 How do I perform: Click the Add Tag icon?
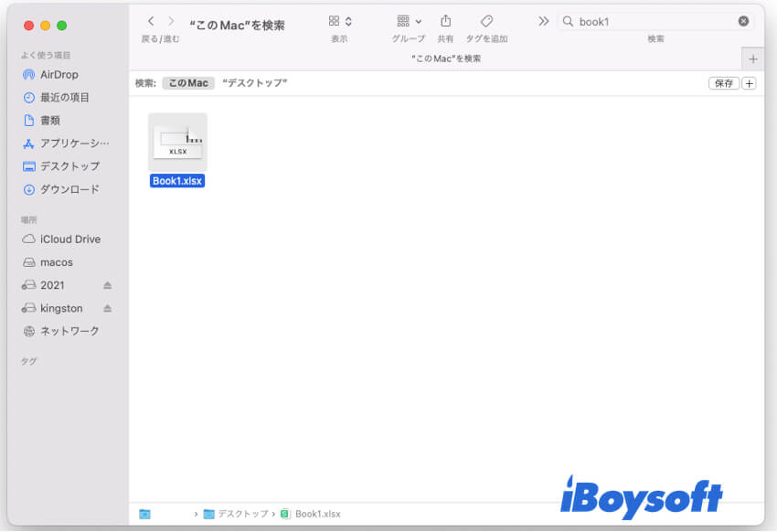pos(486,21)
